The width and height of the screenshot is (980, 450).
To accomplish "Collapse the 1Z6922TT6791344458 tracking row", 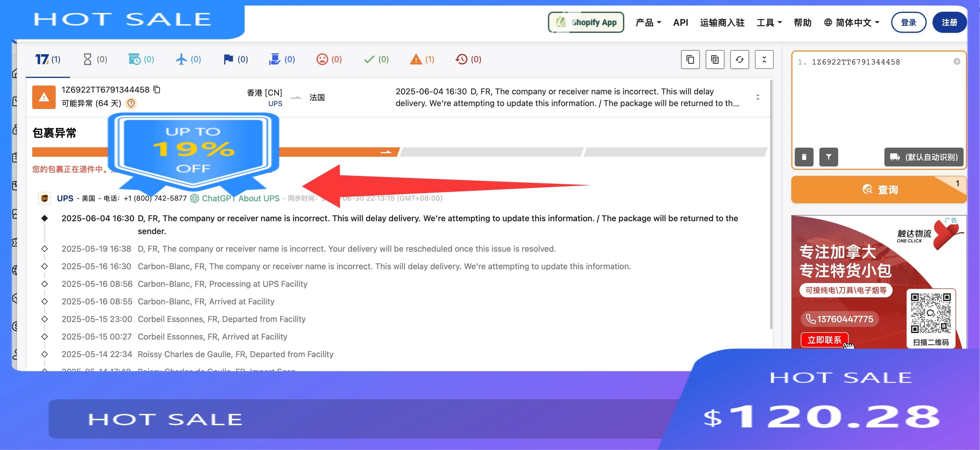I will pos(758,97).
